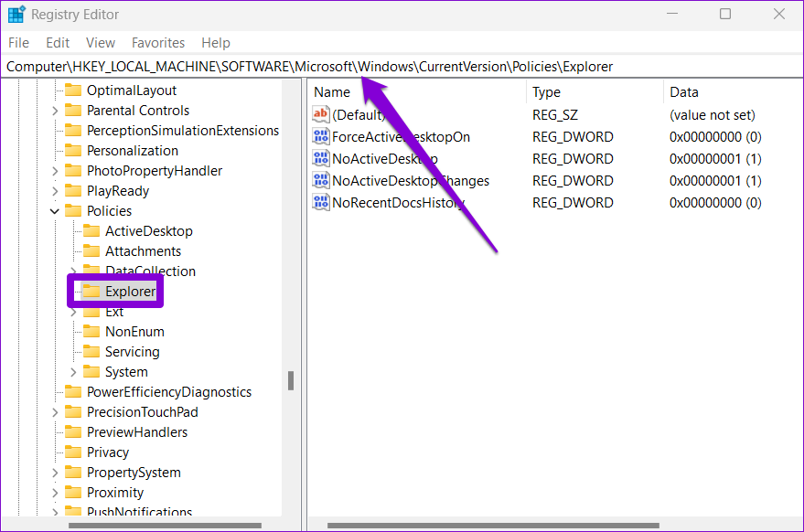This screenshot has width=804, height=532.
Task: Click the Attachments folder icon
Action: (x=91, y=250)
